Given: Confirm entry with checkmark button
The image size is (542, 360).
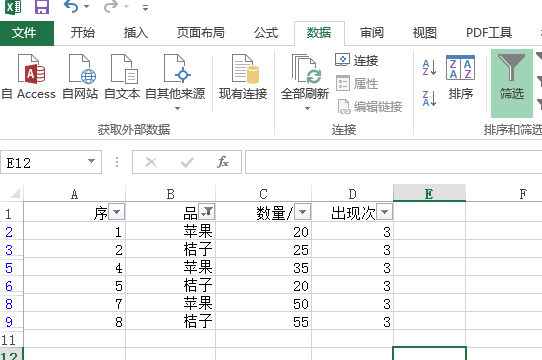Looking at the screenshot, I should point(187,162).
